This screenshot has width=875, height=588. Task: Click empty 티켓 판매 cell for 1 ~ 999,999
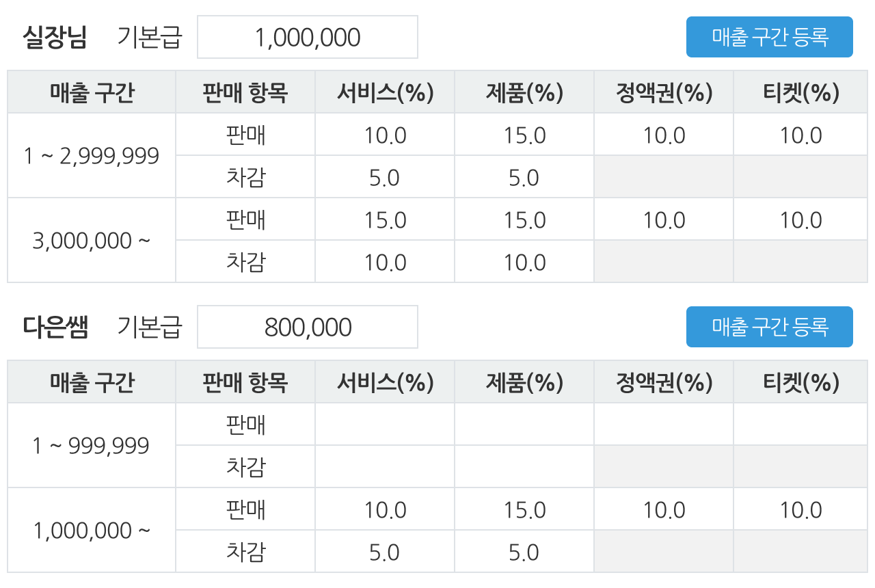click(x=800, y=425)
